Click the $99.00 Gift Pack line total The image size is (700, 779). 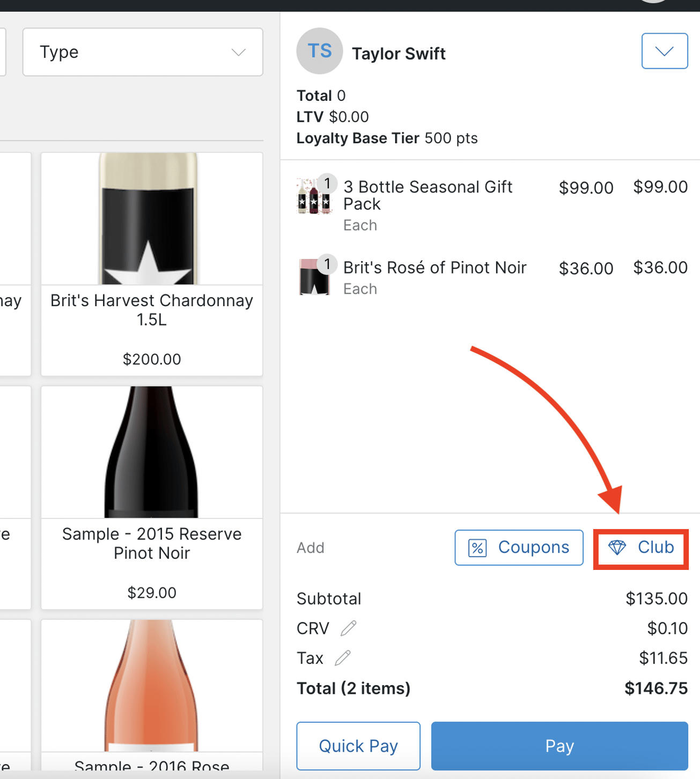pyautogui.click(x=660, y=187)
